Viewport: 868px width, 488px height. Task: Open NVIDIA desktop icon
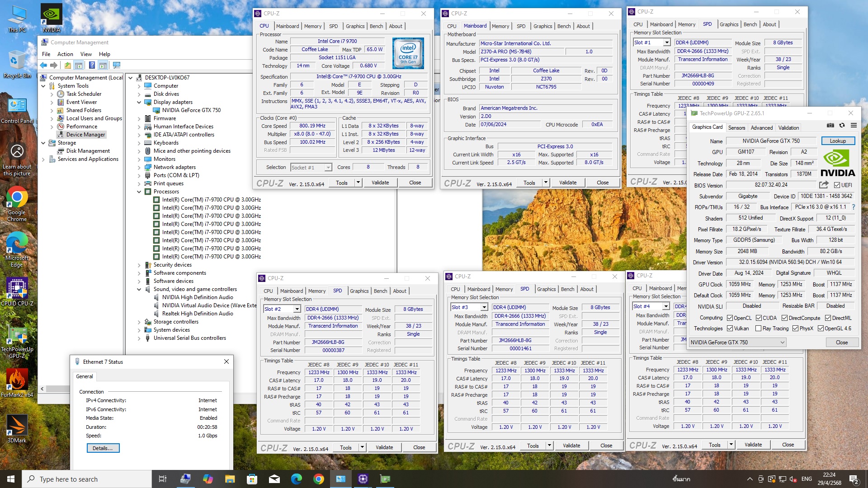pyautogui.click(x=52, y=19)
